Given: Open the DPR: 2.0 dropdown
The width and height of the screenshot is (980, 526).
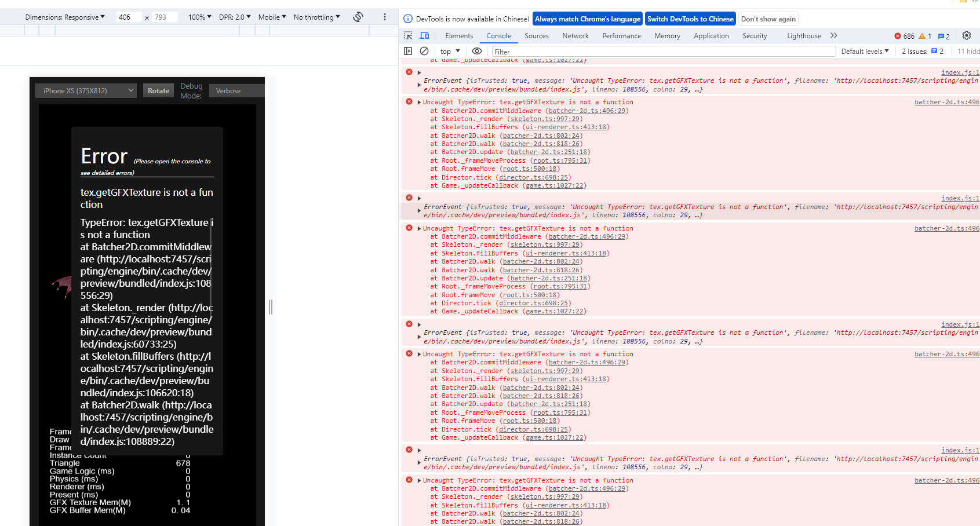Looking at the screenshot, I should tap(235, 17).
